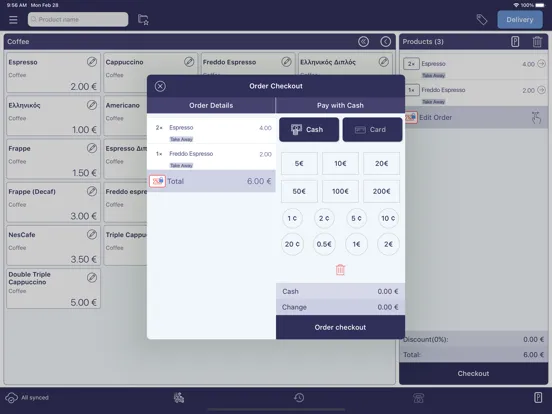Tap the Wi-Fi status icon
Viewport: 552px width, 414px height.
point(516,5)
